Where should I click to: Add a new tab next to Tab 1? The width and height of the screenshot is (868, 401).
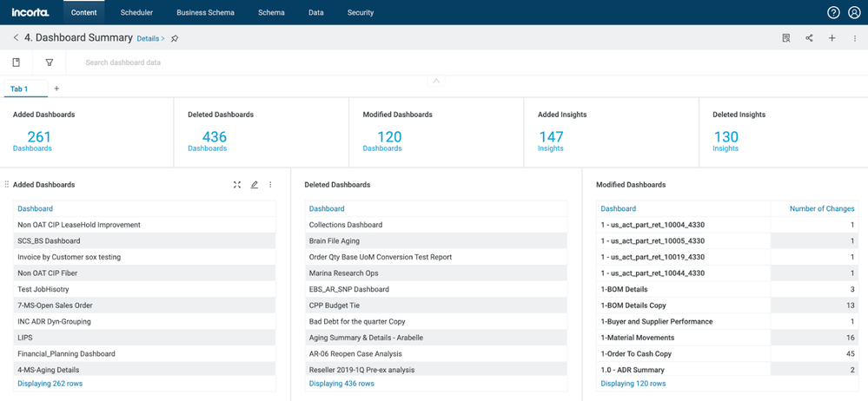(x=57, y=89)
